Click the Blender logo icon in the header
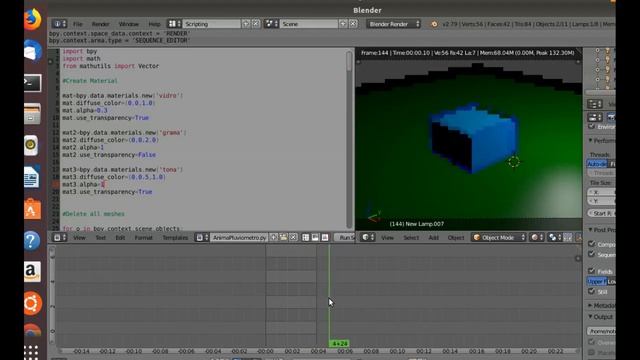The image size is (640, 360). (434, 24)
